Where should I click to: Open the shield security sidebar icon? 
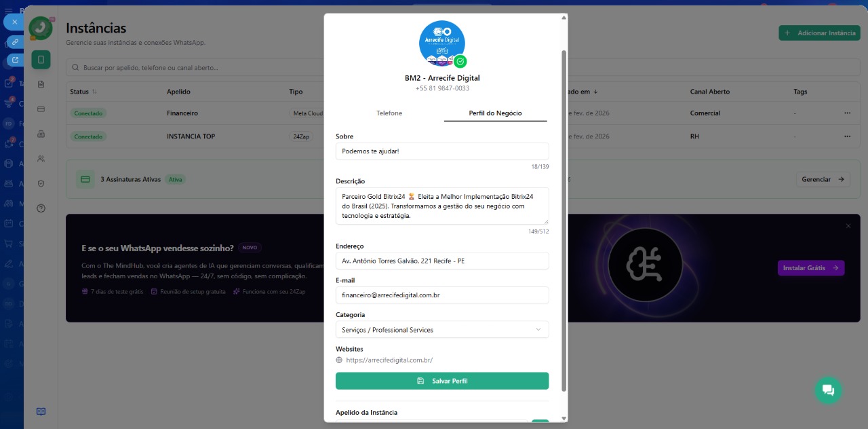(41, 183)
